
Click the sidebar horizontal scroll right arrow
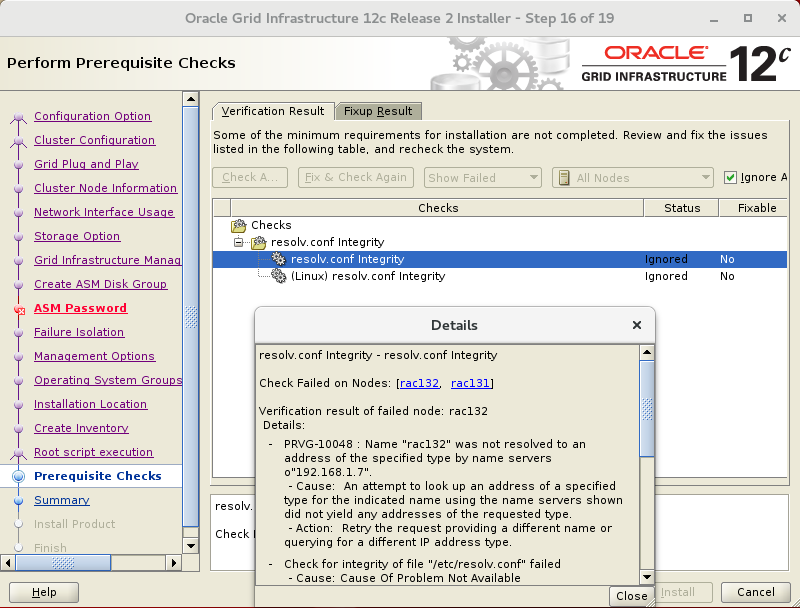(x=173, y=563)
